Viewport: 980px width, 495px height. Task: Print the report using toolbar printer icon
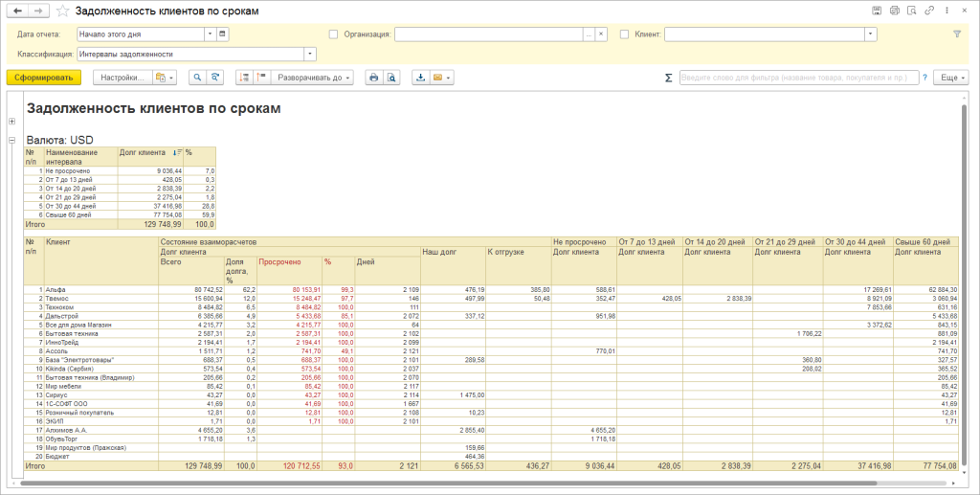pos(374,78)
